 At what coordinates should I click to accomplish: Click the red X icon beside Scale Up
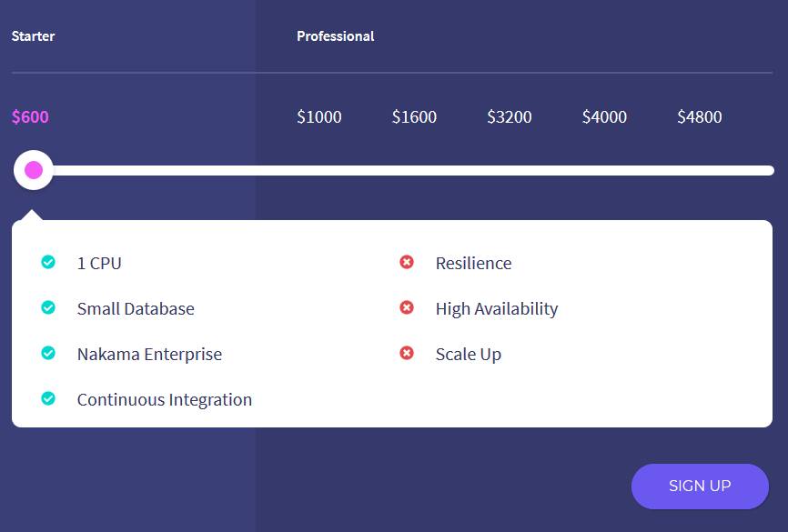pyautogui.click(x=407, y=353)
